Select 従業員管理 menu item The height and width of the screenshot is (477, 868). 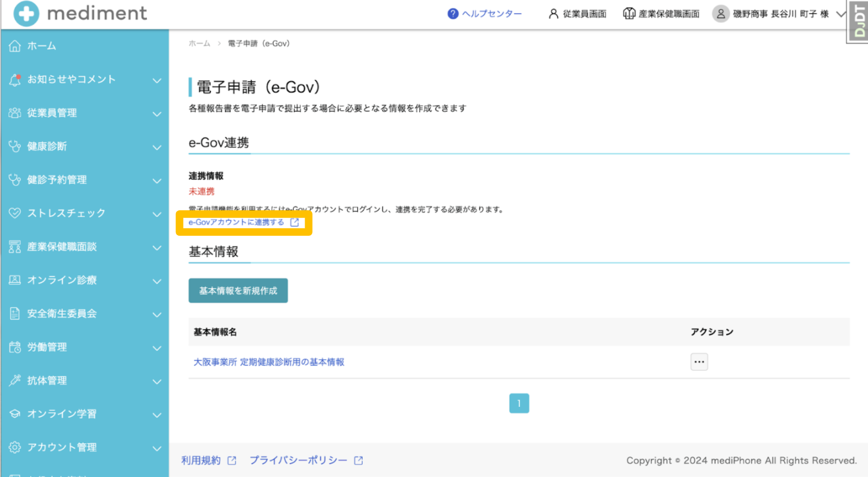52,113
